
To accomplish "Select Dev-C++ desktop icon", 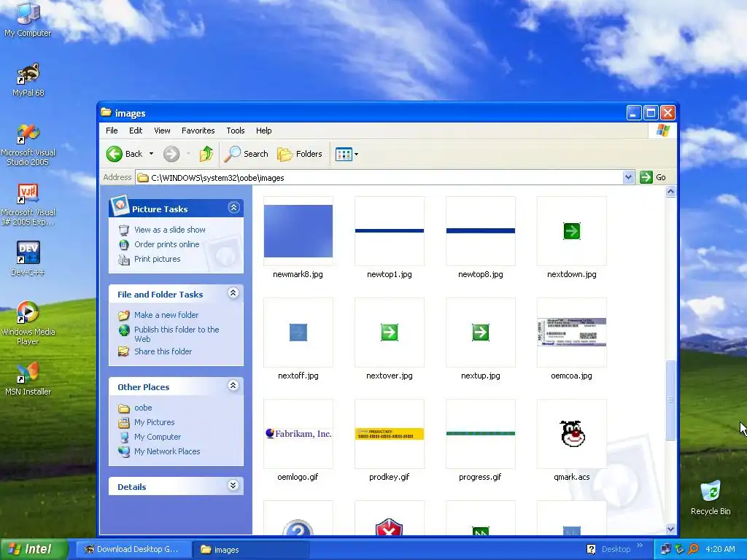I will (x=28, y=259).
